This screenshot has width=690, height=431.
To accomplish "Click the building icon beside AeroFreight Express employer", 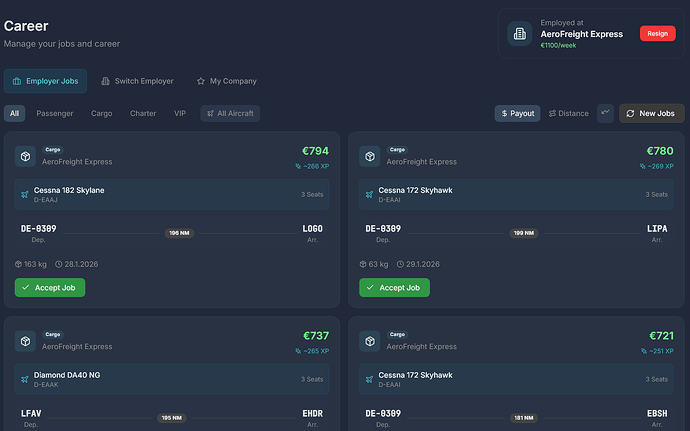I will coord(520,34).
